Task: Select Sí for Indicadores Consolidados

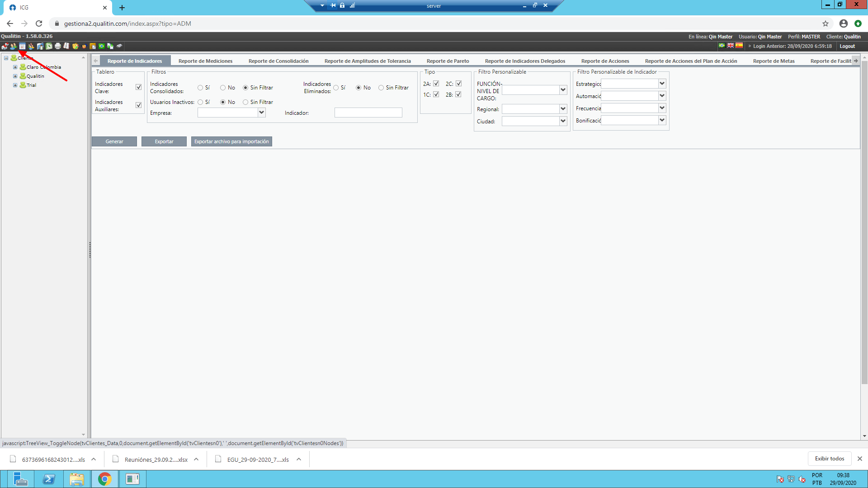Action: (x=200, y=88)
